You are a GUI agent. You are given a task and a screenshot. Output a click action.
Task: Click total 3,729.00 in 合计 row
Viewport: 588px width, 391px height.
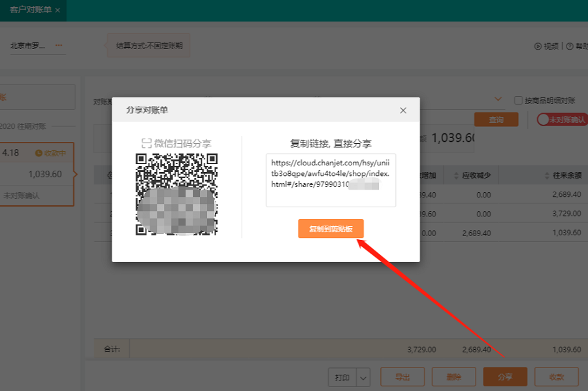(x=421, y=349)
